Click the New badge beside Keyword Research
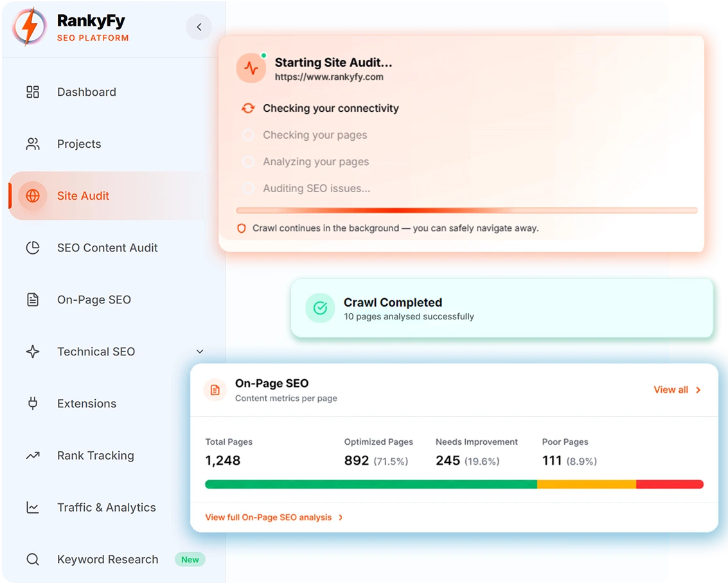 (x=190, y=559)
